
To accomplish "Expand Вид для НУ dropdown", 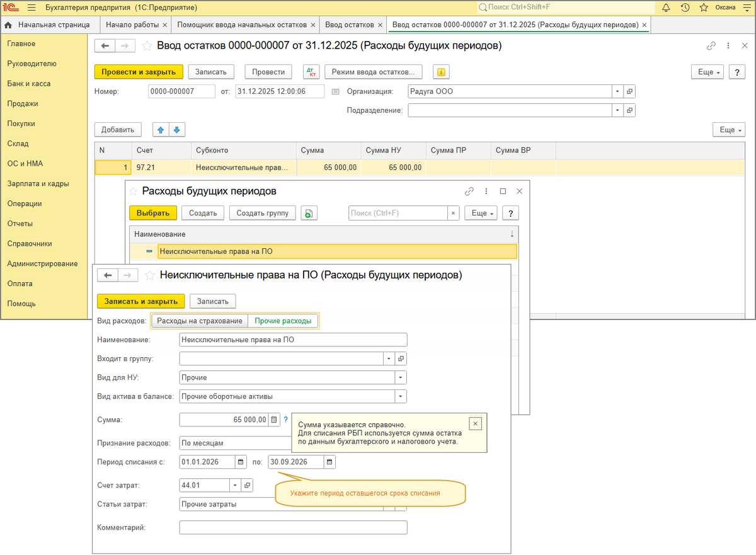I will pos(401,377).
